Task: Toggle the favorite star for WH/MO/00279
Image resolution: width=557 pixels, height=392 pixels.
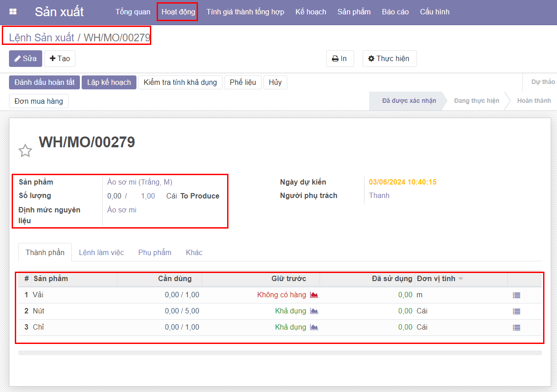Action: (x=25, y=150)
